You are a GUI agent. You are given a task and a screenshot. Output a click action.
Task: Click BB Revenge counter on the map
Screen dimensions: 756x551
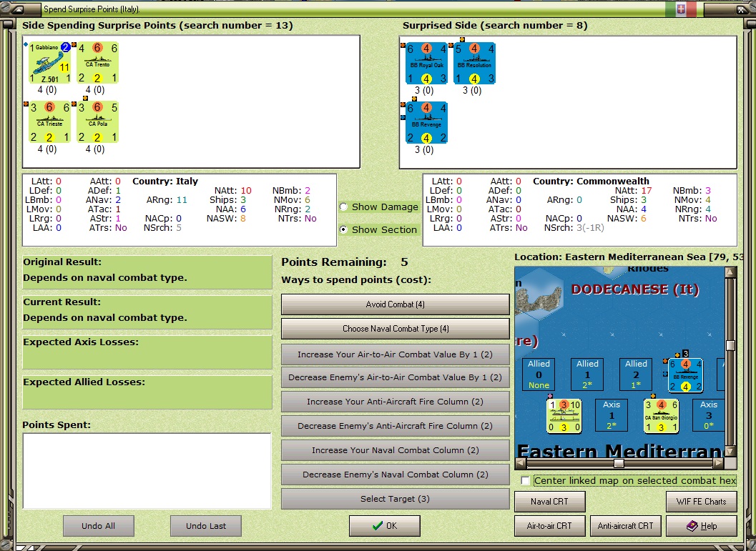pyautogui.click(x=686, y=375)
